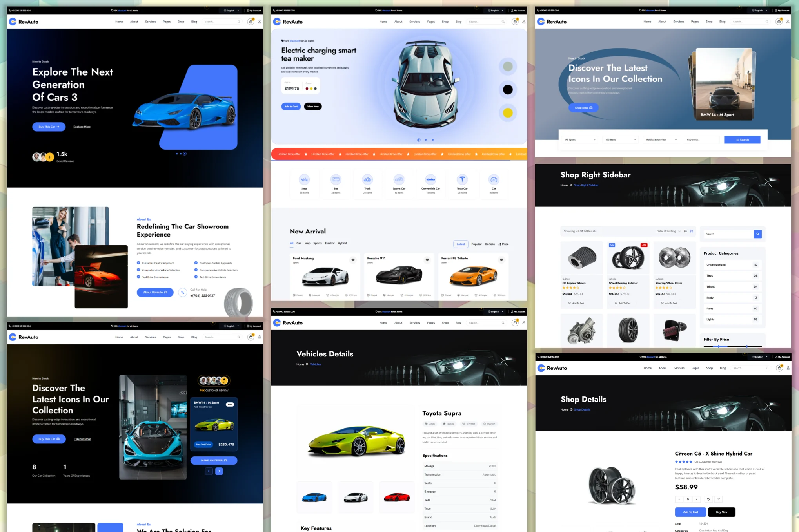The width and height of the screenshot is (799, 532).
Task: Switch shop results to grid view
Action: click(691, 231)
